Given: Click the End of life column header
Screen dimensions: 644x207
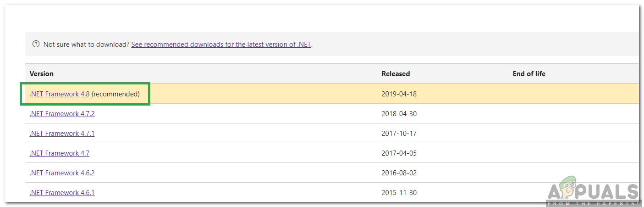Looking at the screenshot, I should (529, 74).
